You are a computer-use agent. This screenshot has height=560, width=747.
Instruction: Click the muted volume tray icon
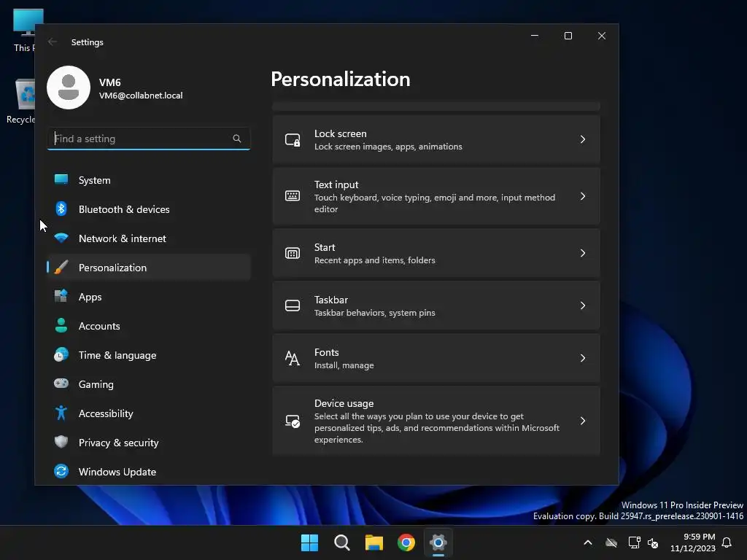tap(653, 542)
